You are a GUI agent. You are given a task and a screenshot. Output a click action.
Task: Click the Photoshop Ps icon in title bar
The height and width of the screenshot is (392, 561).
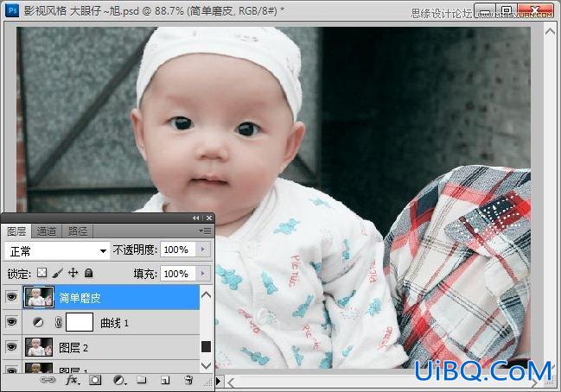[12, 10]
